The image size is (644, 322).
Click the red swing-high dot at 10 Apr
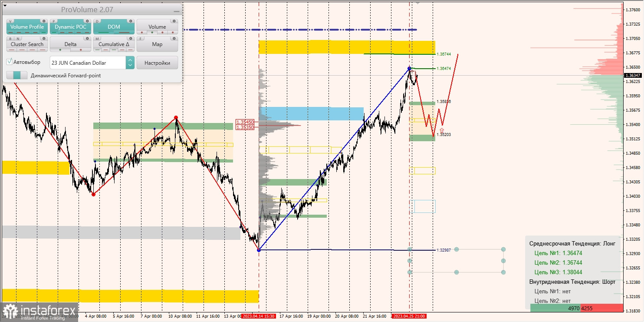tap(176, 117)
